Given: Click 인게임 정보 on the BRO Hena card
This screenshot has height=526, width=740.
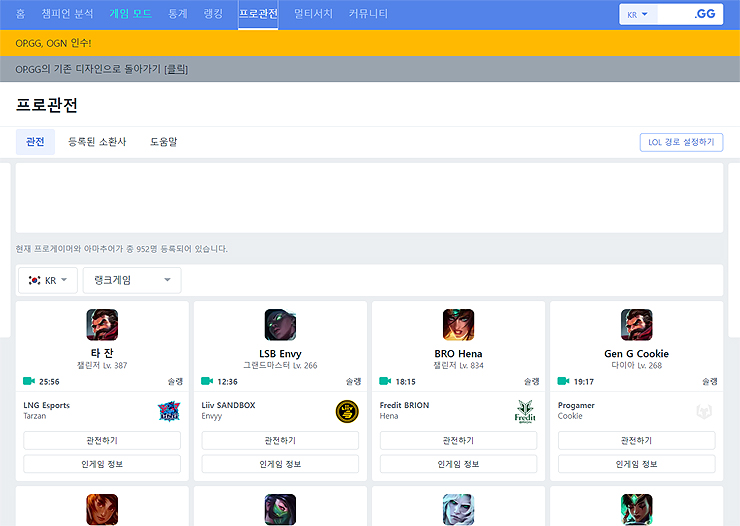Looking at the screenshot, I should (458, 464).
